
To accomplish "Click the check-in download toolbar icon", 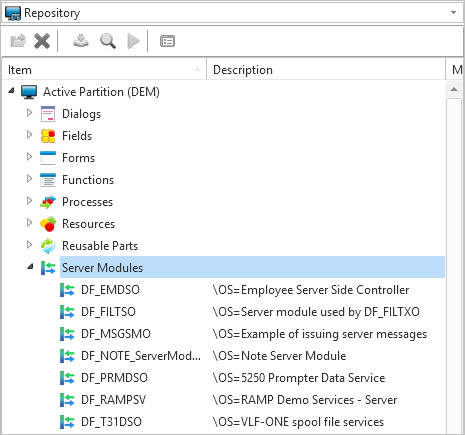I will click(81, 41).
